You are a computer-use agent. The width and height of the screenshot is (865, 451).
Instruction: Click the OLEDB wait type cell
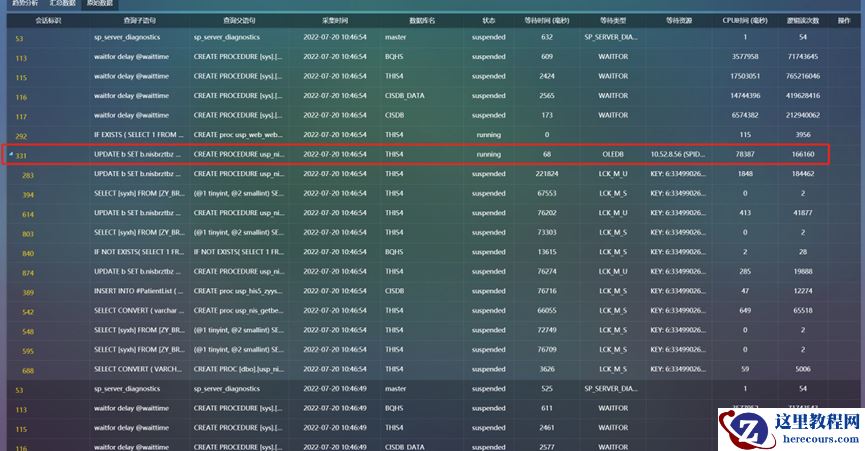tap(612, 155)
